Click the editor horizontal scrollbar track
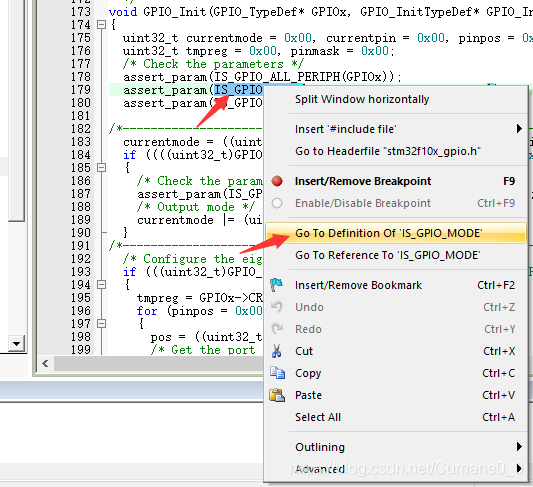The width and height of the screenshot is (533, 487). click(x=158, y=364)
